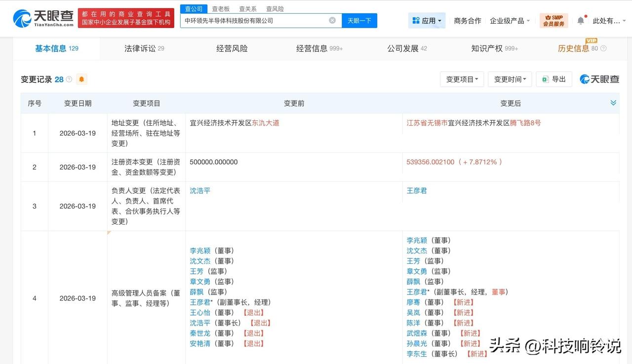This screenshot has height=364, width=632.
Task: Open 章文勇 in the 变更前 column
Action: (x=200, y=282)
